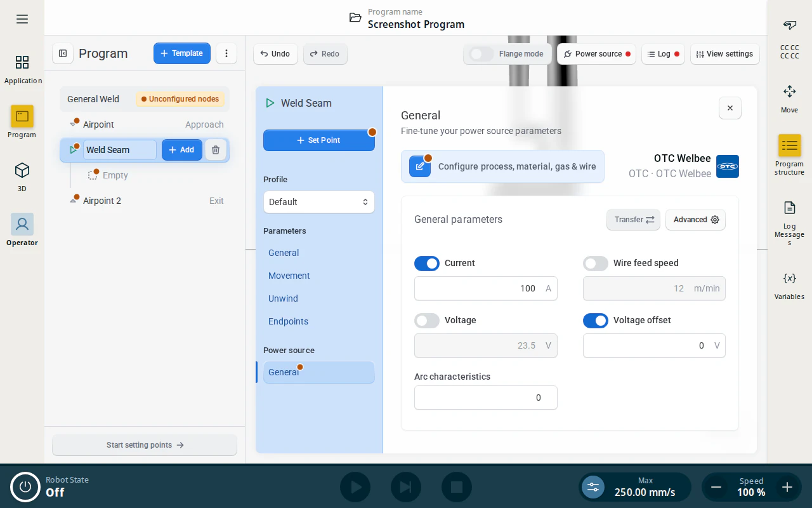812x508 pixels.
Task: Click the Robot State power icon
Action: tap(25, 487)
